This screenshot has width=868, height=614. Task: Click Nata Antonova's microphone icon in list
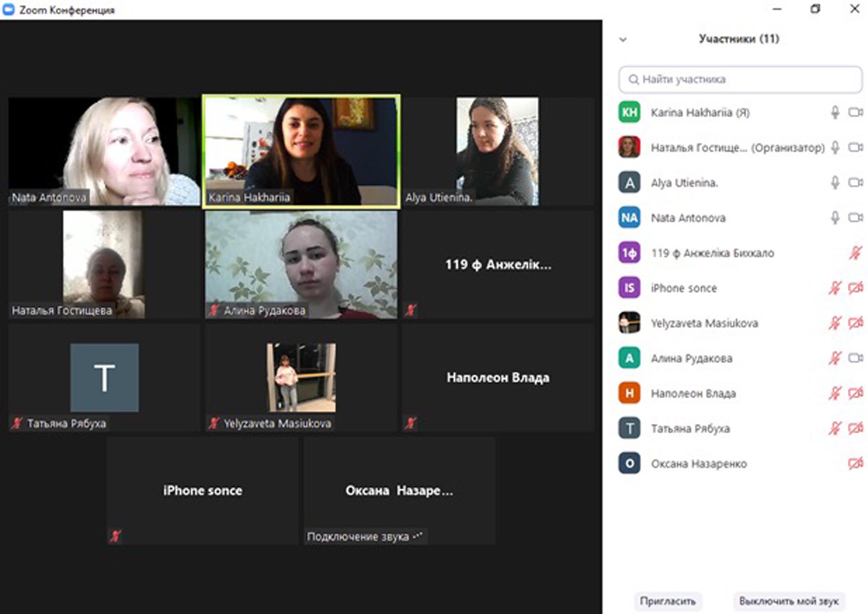(x=835, y=218)
